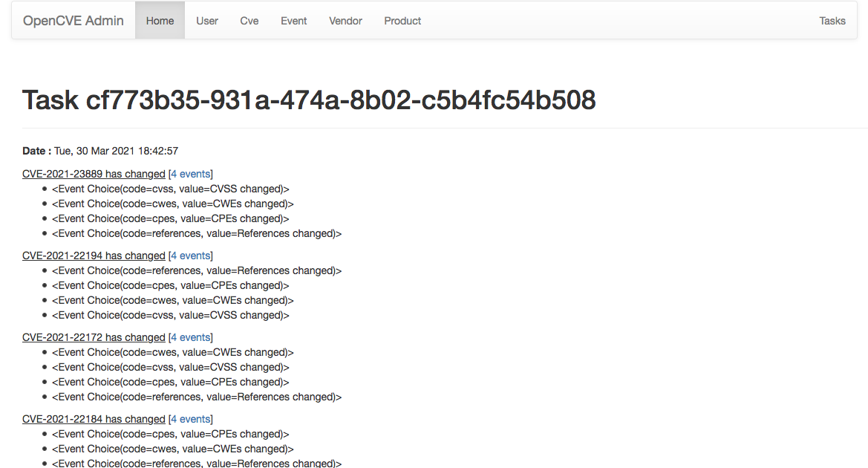The width and height of the screenshot is (868, 468).
Task: Select first CVSS changed event under CVE-2021-23889
Action: click(x=170, y=189)
